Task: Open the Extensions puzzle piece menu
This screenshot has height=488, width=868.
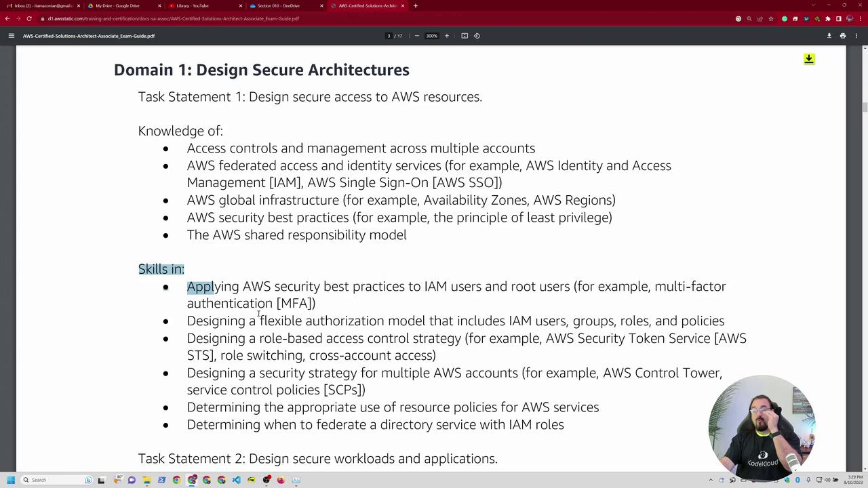Action: (x=828, y=19)
